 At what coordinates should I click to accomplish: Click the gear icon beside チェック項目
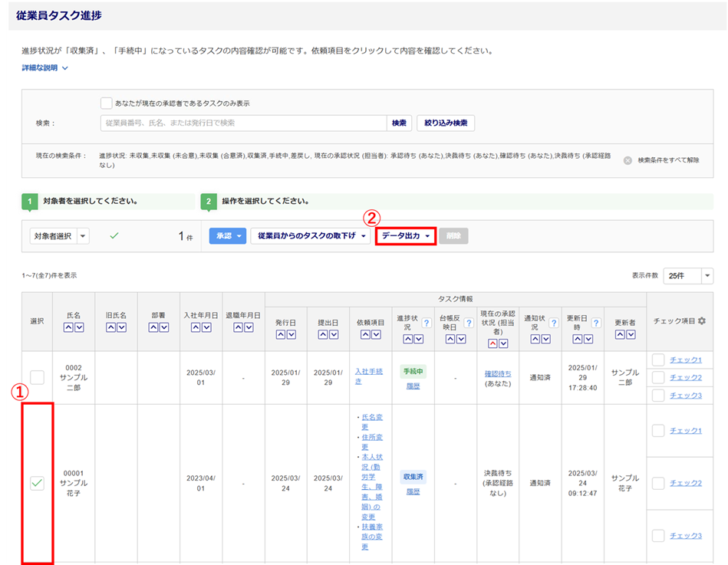700,321
